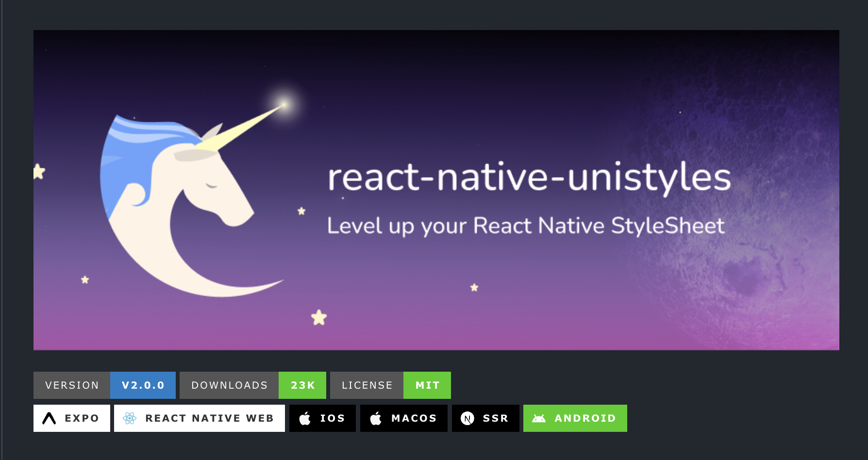
Task: Click the react-native-unistyles title text
Action: pos(529,178)
